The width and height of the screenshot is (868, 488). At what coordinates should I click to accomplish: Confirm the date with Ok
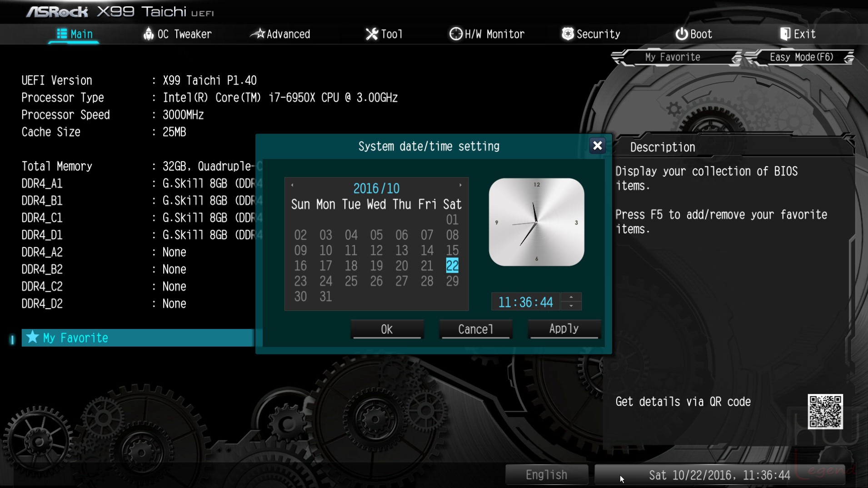point(387,329)
